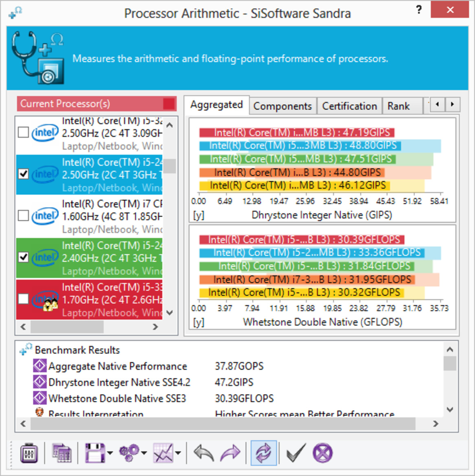This screenshot has height=476, width=475.
Task: Click the Benchmark Results header icon
Action: click(x=26, y=349)
